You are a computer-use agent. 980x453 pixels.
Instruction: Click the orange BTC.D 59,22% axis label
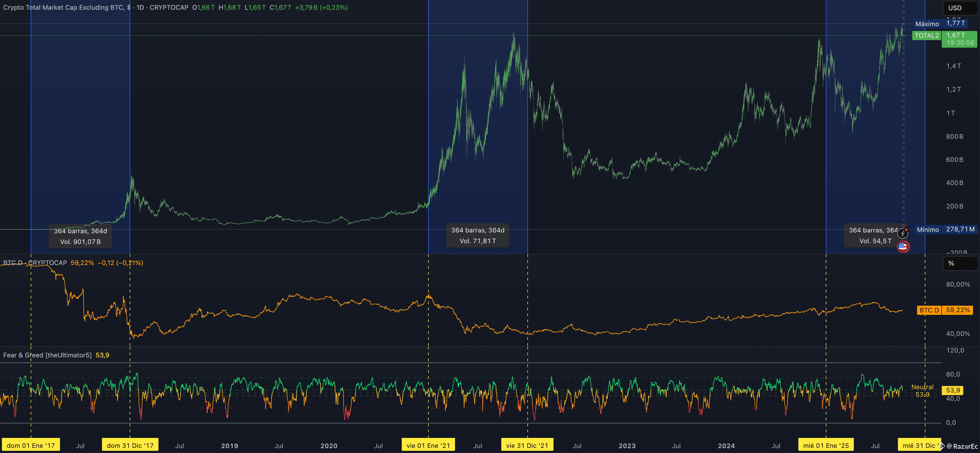[x=945, y=310]
